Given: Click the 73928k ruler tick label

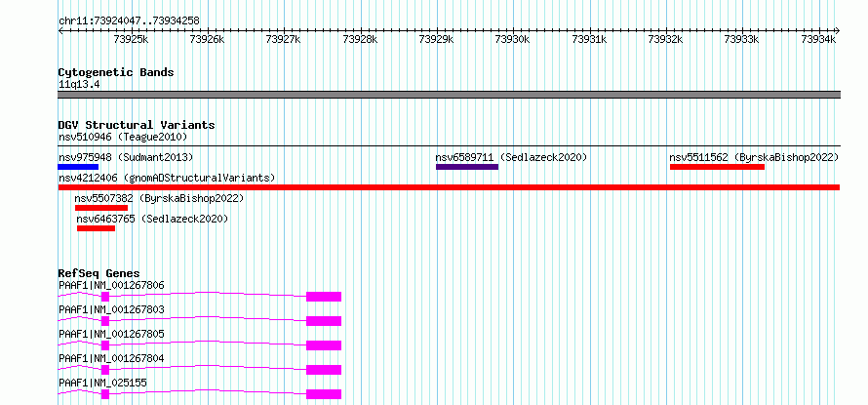Looking at the screenshot, I should click(361, 39).
